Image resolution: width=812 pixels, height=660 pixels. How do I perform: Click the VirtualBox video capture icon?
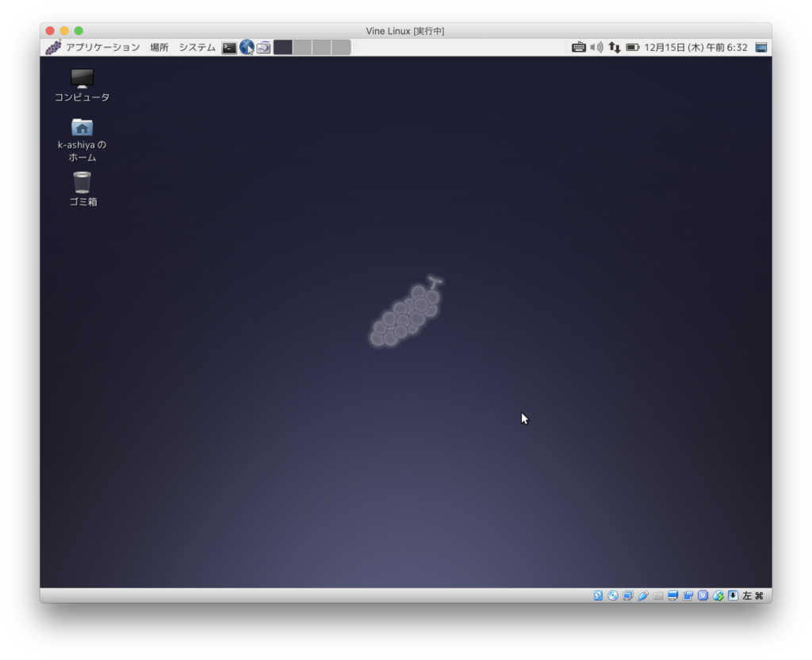[688, 595]
